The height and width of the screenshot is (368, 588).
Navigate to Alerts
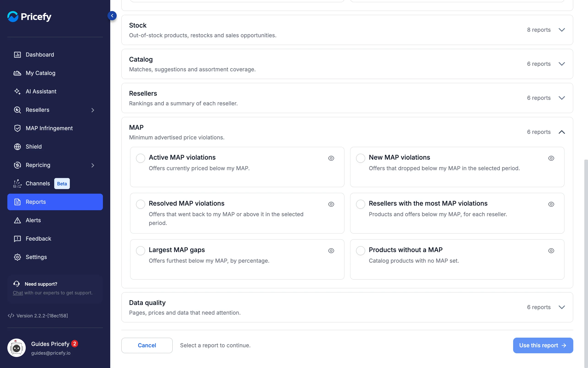click(x=55, y=220)
